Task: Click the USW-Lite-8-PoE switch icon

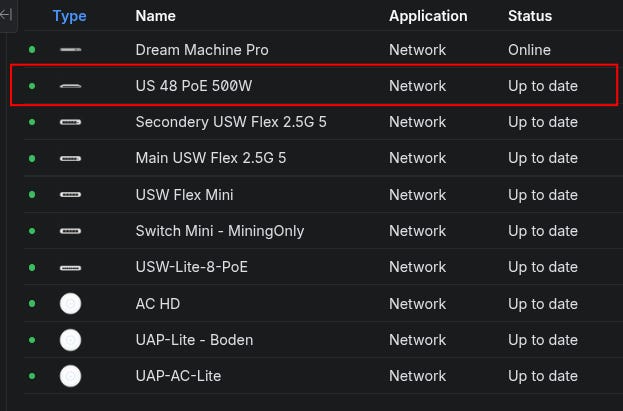Action: click(x=70, y=268)
